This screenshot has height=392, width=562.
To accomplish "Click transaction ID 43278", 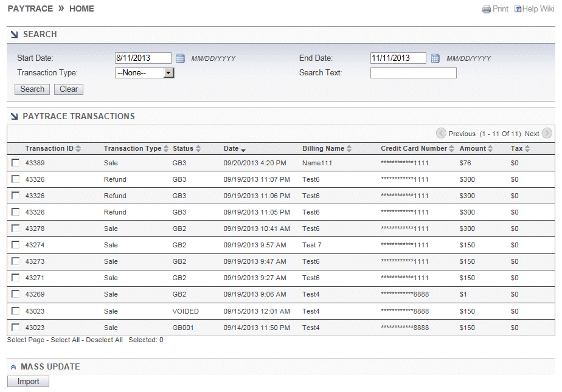I will [35, 229].
